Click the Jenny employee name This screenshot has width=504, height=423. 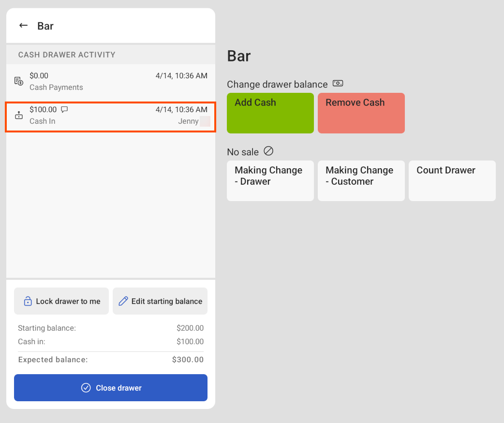point(188,121)
